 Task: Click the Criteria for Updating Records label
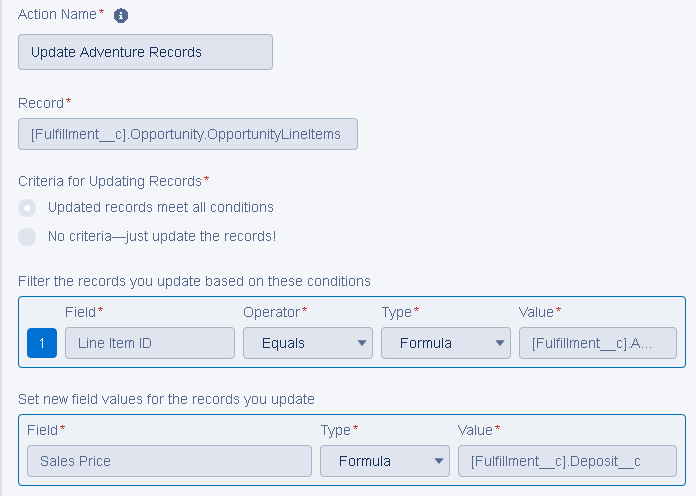pyautogui.click(x=110, y=180)
